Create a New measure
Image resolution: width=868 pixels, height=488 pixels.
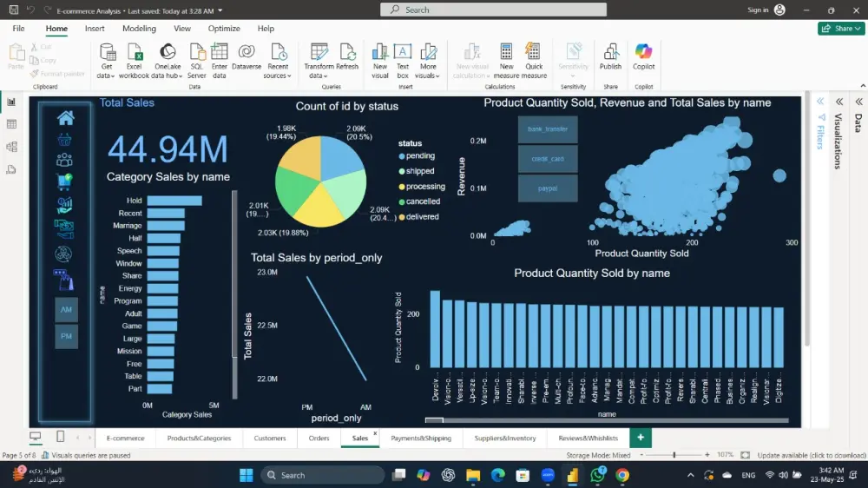tap(506, 61)
